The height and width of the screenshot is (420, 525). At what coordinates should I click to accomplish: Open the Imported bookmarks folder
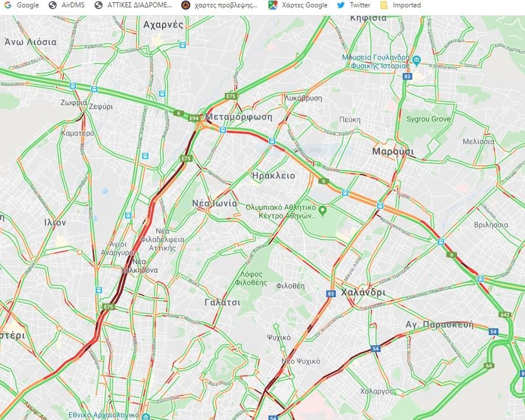pos(401,5)
